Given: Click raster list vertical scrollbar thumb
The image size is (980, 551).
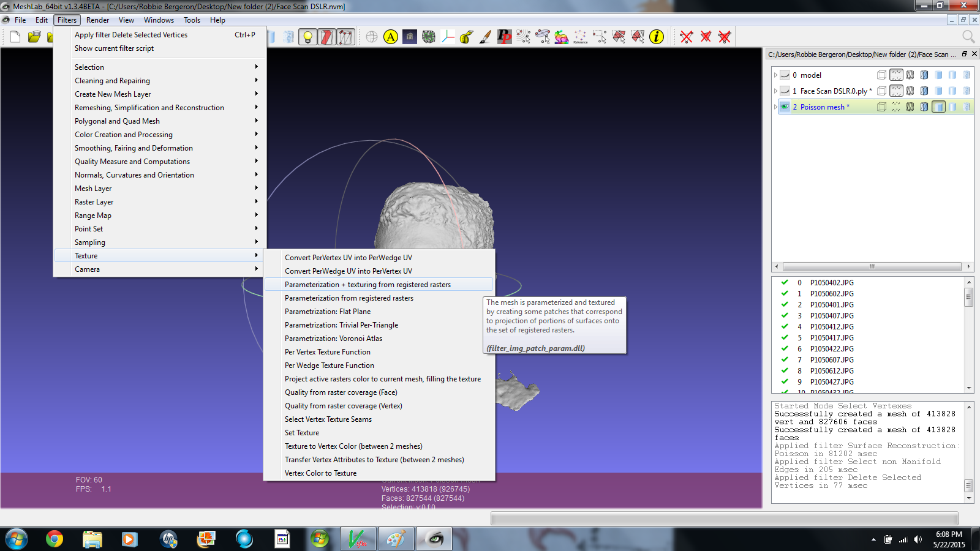Looking at the screenshot, I should [969, 298].
